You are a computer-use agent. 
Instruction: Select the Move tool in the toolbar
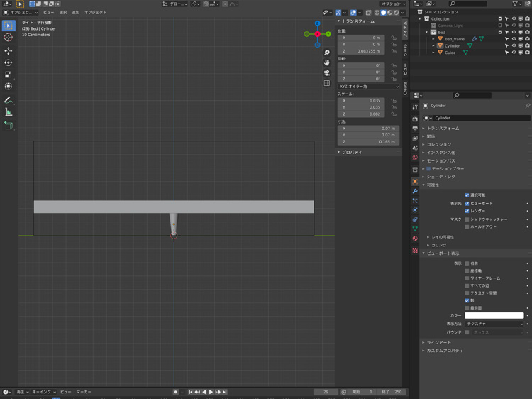(9, 51)
